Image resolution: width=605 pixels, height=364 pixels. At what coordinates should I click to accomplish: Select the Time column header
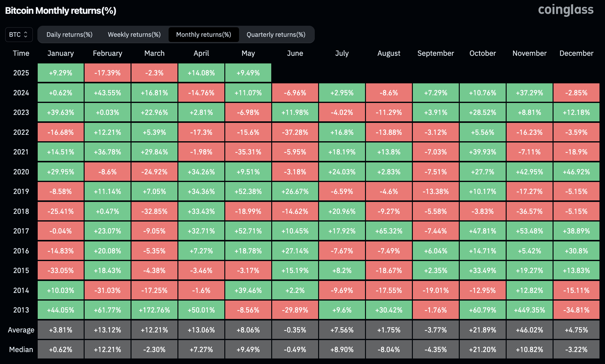(x=21, y=53)
